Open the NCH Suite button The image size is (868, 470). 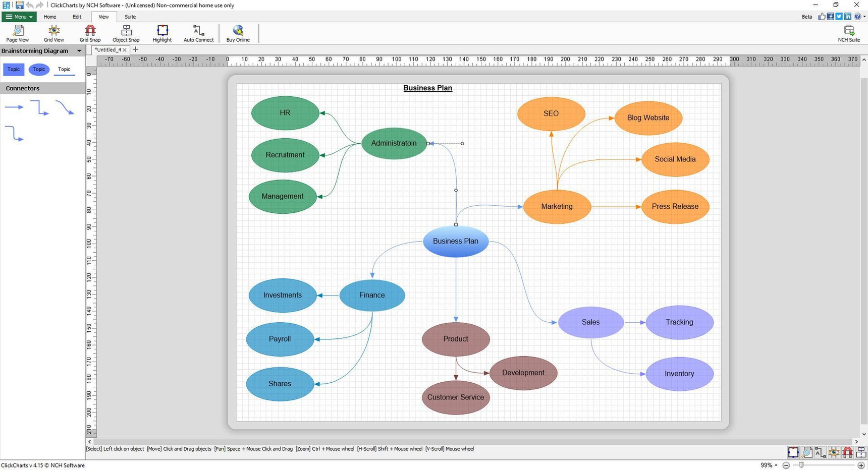click(x=849, y=33)
